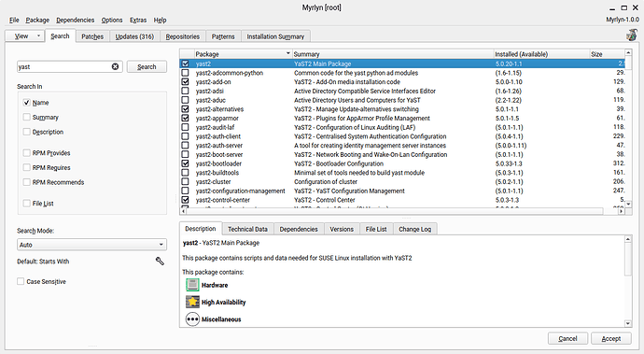Click the Search button
Image resolution: width=644 pixels, height=354 pixels.
(147, 66)
